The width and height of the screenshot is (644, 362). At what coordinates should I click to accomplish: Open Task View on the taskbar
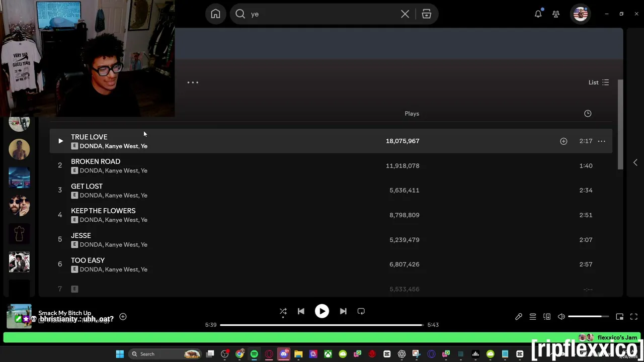[x=210, y=354]
